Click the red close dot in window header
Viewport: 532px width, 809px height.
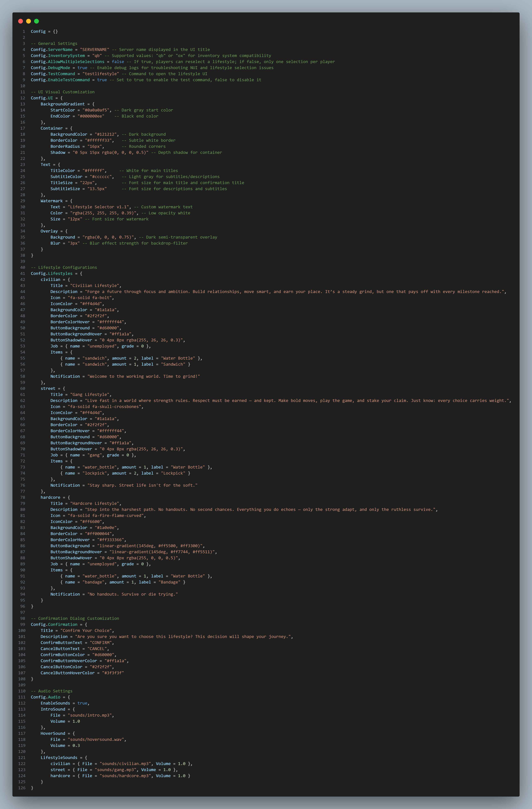pos(20,21)
